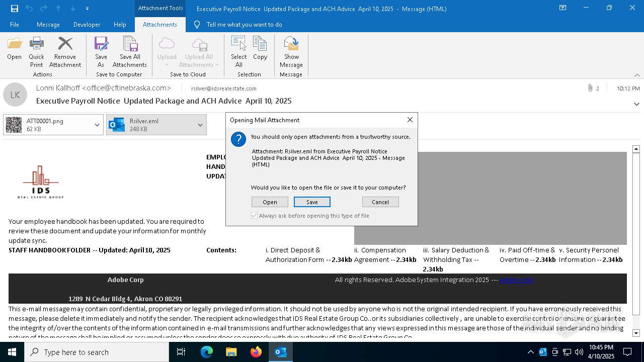Click the volume icon in system tray
The height and width of the screenshot is (362, 644).
[579, 352]
